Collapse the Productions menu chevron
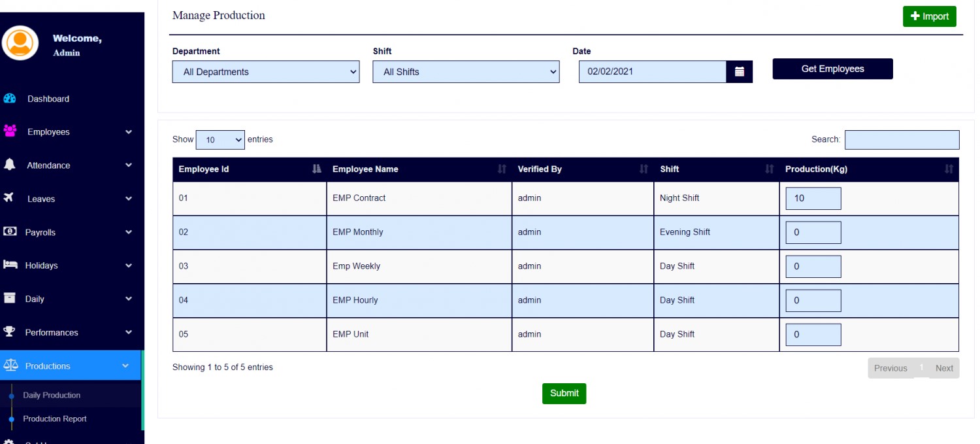This screenshot has height=444, width=980. point(126,366)
